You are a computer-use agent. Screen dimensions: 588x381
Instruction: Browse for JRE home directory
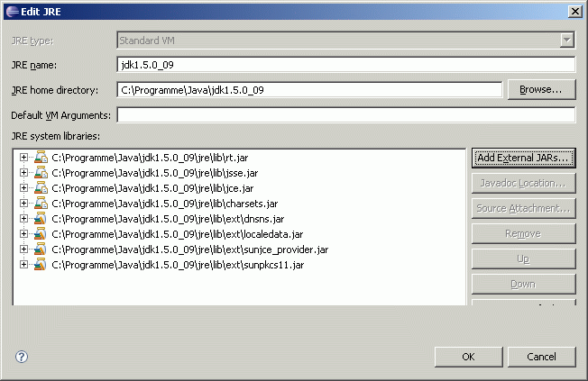pos(541,90)
